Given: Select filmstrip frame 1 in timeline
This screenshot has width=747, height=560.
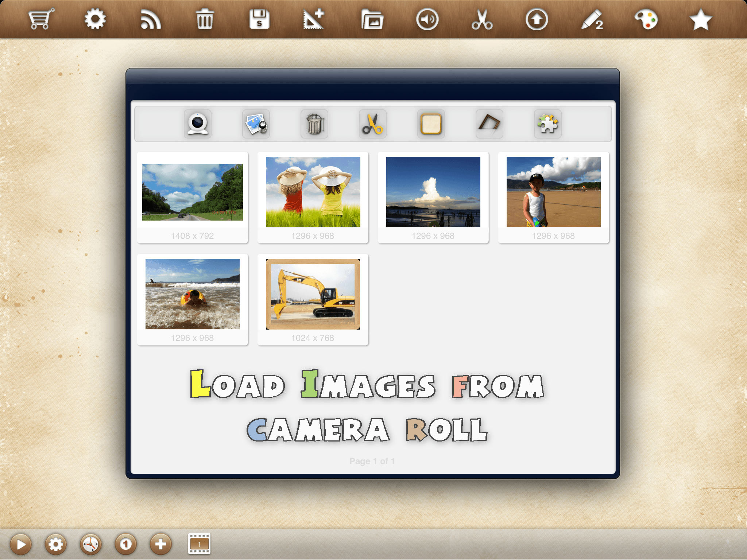Looking at the screenshot, I should click(x=199, y=544).
